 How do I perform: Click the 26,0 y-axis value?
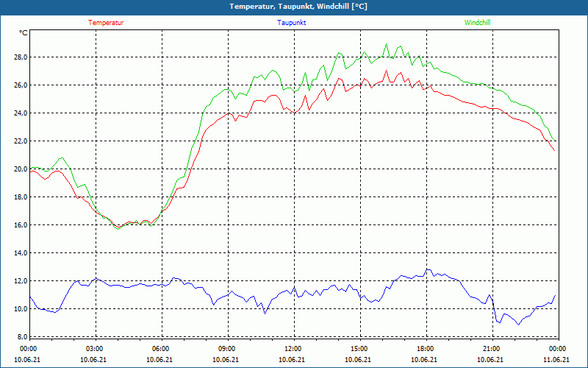21,85
